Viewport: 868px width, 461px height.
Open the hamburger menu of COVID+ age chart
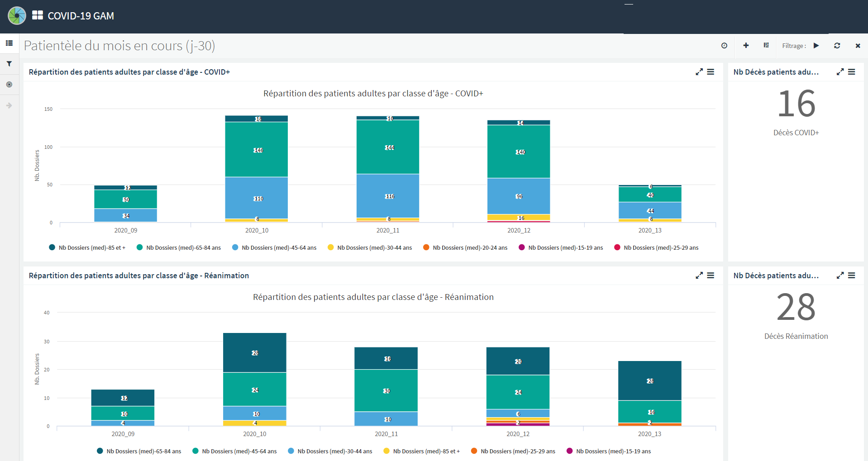(x=711, y=72)
